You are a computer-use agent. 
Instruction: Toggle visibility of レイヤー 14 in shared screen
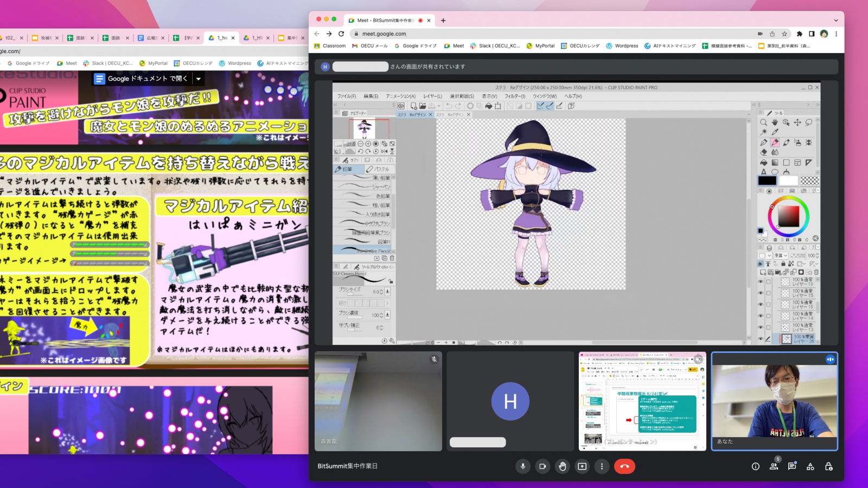761,316
